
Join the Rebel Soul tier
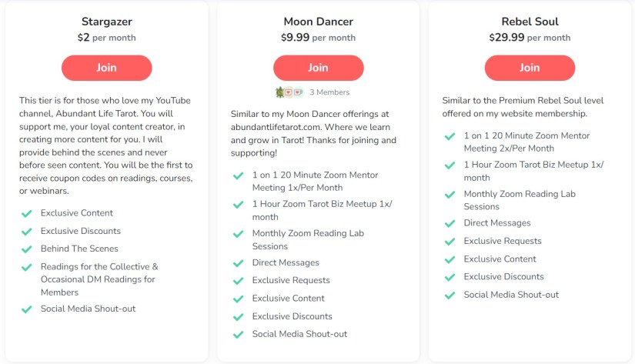[x=530, y=68]
